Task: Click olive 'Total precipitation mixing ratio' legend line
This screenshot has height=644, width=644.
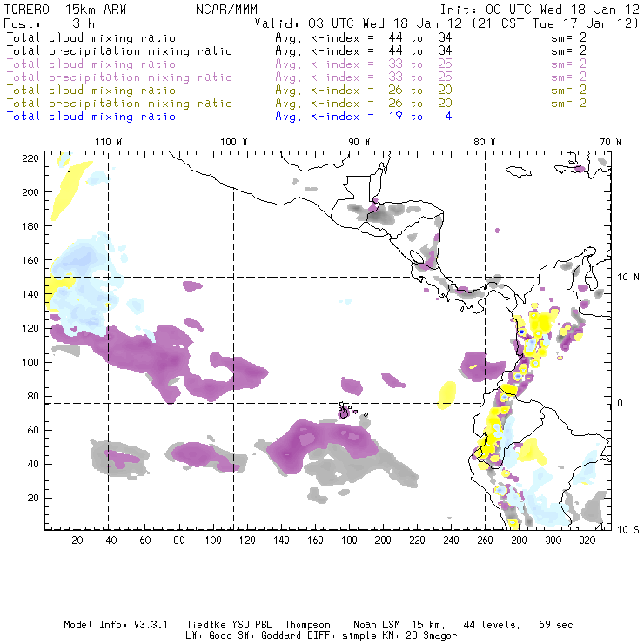Action: click(119, 103)
